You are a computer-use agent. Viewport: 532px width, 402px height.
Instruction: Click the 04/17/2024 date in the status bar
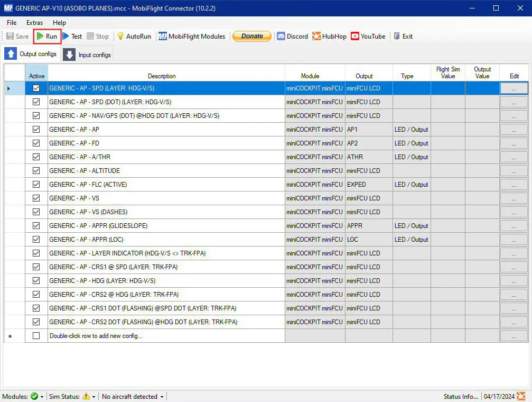(x=499, y=397)
